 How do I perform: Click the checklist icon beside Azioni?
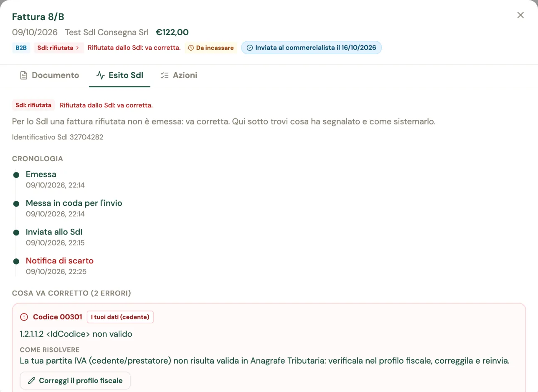(165, 76)
